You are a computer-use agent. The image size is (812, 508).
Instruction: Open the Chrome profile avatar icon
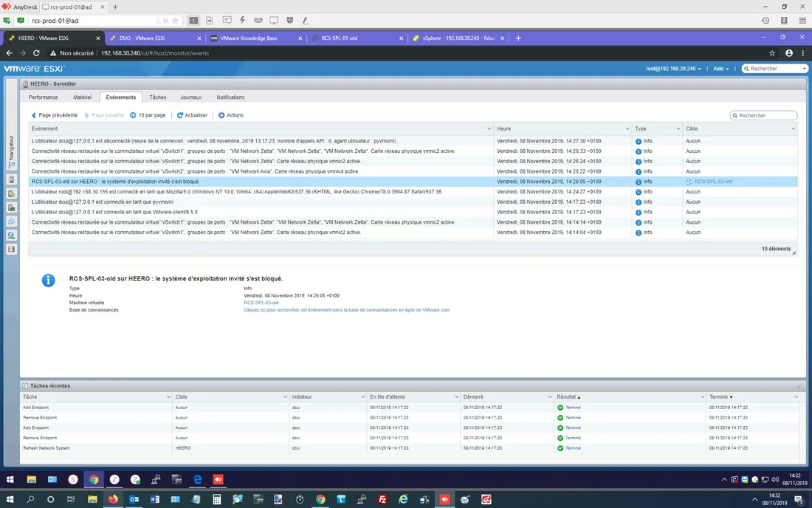pyautogui.click(x=789, y=53)
